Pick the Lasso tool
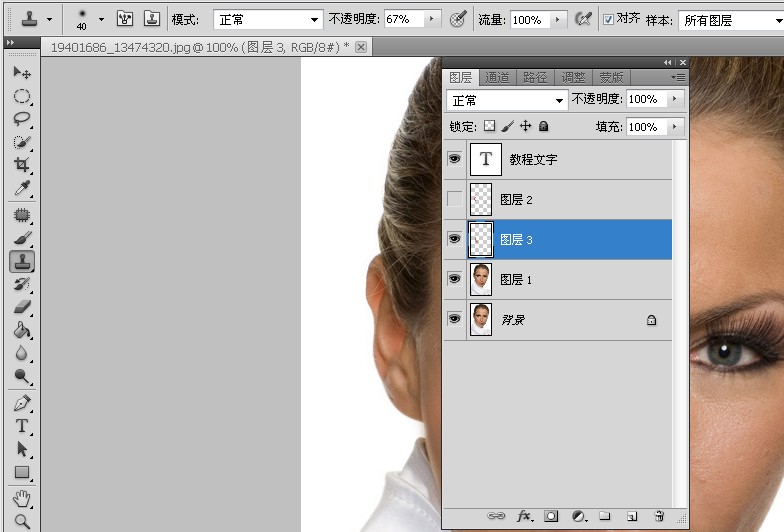This screenshot has height=532, width=784. (x=22, y=119)
